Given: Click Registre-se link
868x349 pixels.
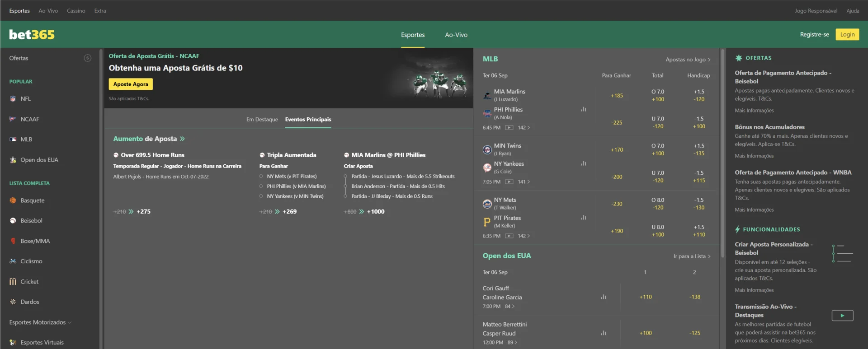Looking at the screenshot, I should 814,34.
